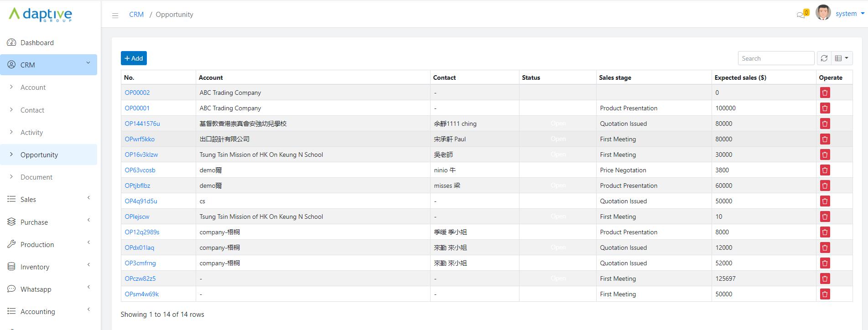868x330 pixels.
Task: Open the columns visibility dropdown
Action: tap(842, 58)
